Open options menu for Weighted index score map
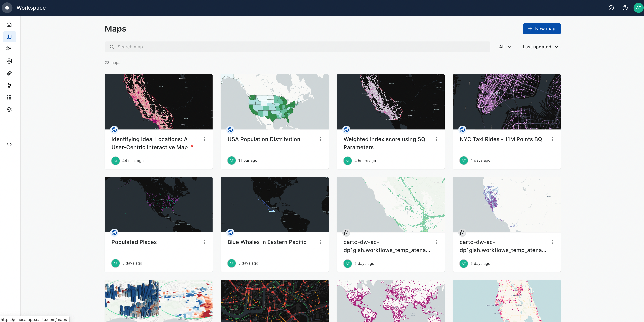This screenshot has height=322, width=644. pos(437,139)
